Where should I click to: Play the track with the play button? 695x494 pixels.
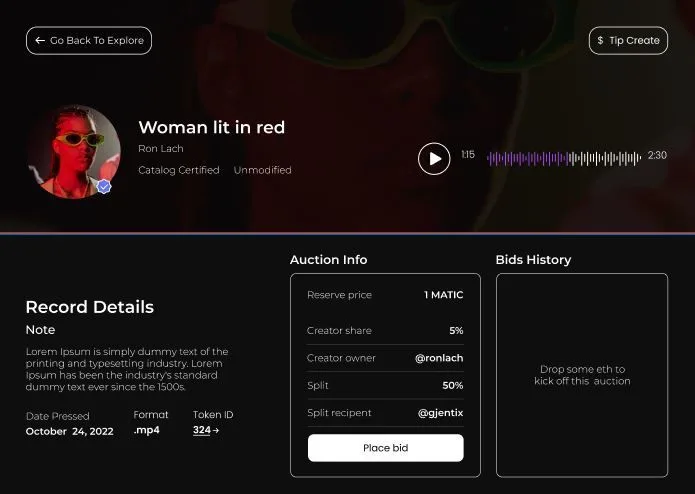[x=434, y=159]
